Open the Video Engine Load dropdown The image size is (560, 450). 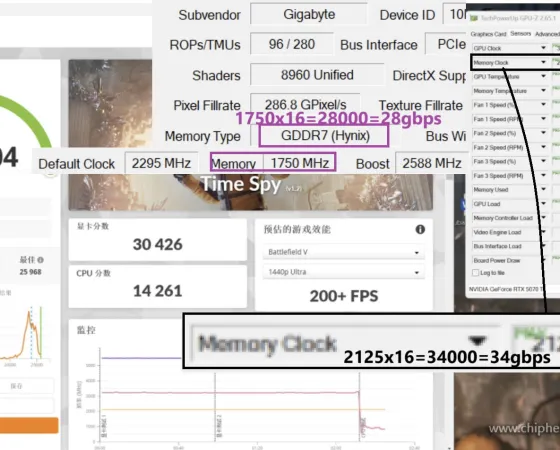pos(543,232)
